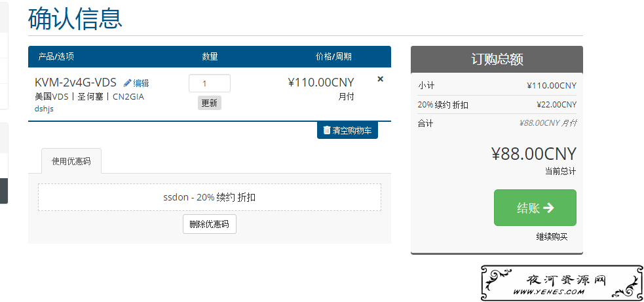Open the 编辑 link for the product
644x302 pixels.
tap(141, 83)
